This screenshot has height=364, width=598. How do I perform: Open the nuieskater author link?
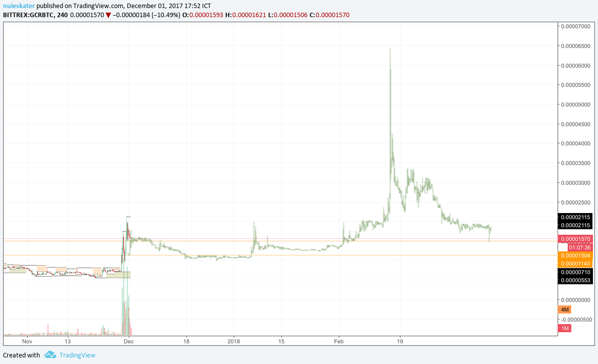point(19,6)
